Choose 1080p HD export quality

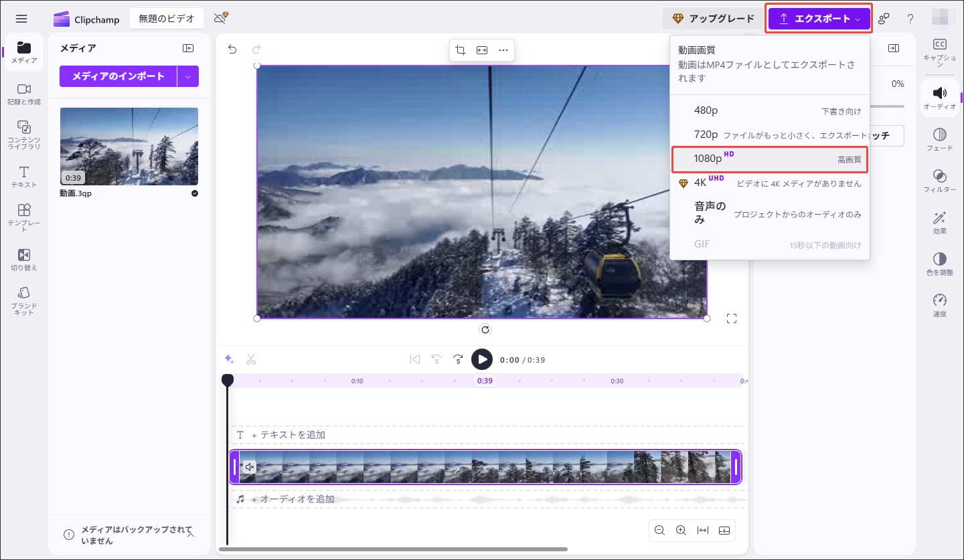point(770,159)
